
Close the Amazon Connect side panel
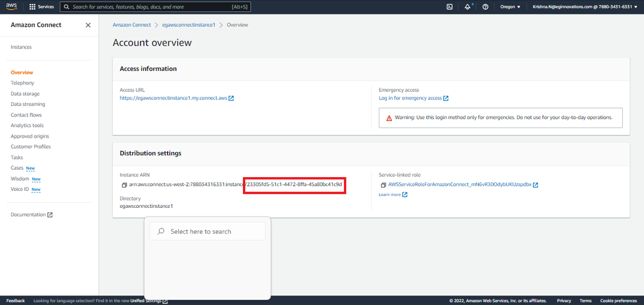(x=88, y=25)
